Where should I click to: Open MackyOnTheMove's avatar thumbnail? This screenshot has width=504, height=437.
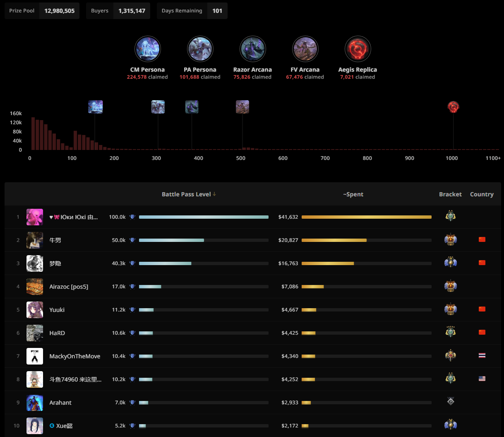point(35,356)
